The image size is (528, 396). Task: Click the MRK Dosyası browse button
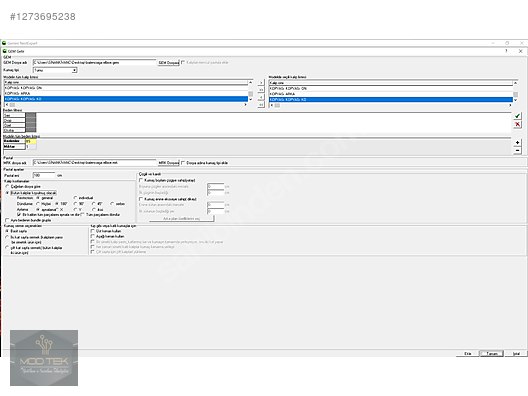tap(168, 163)
